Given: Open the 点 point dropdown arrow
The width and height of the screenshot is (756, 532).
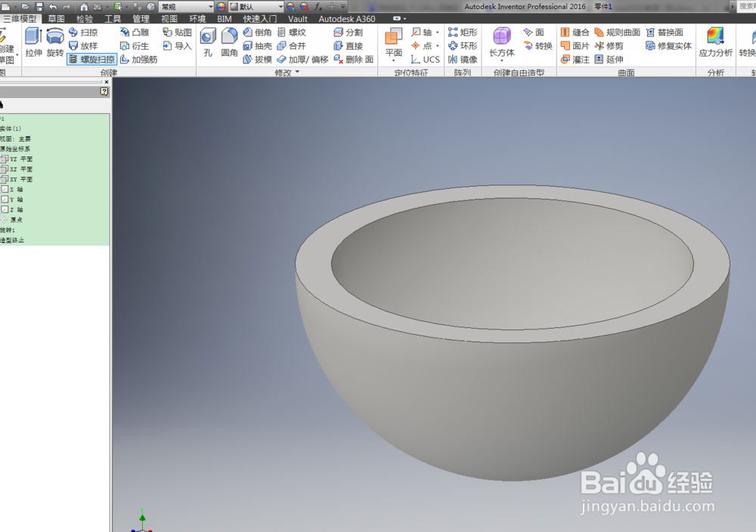Looking at the screenshot, I should pos(437,46).
